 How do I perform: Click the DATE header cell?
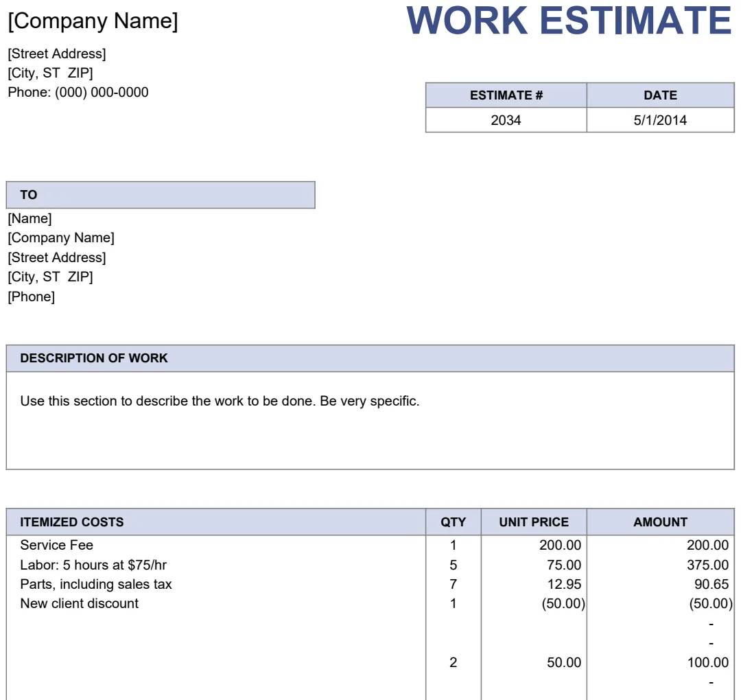coord(660,95)
